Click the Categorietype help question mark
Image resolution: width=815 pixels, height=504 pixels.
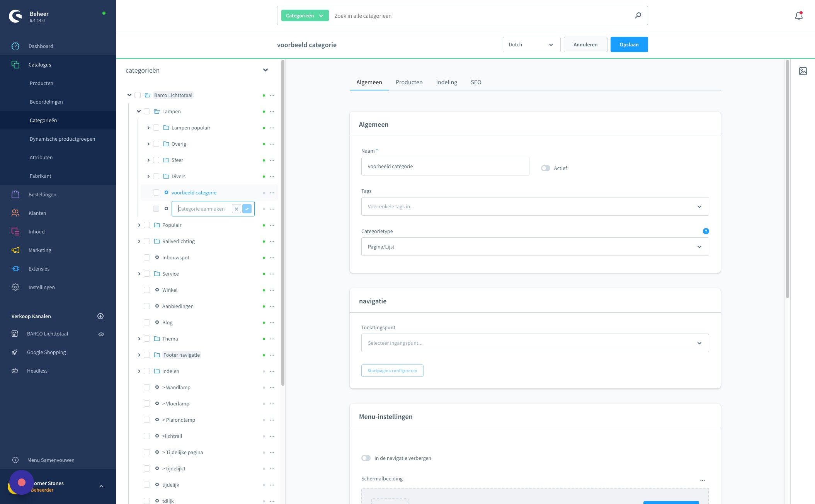(706, 231)
